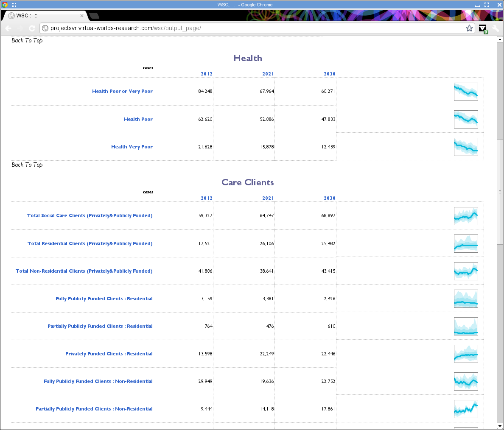Click the scrollbar up arrow
Image resolution: width=504 pixels, height=430 pixels.
pyautogui.click(x=500, y=39)
